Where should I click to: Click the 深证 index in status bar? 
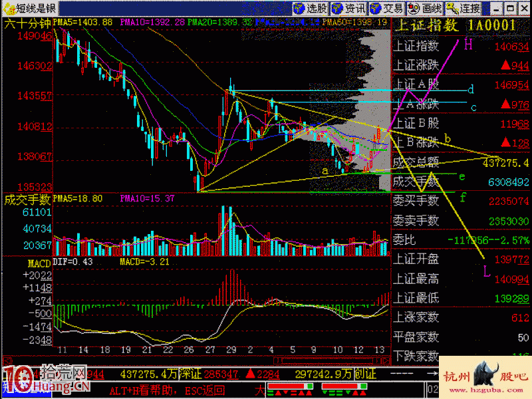point(191,374)
